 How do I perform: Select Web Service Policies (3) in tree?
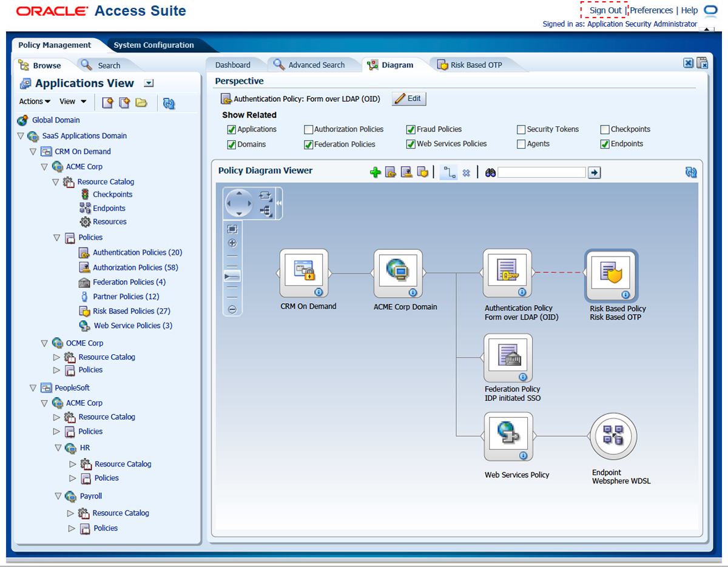click(133, 326)
